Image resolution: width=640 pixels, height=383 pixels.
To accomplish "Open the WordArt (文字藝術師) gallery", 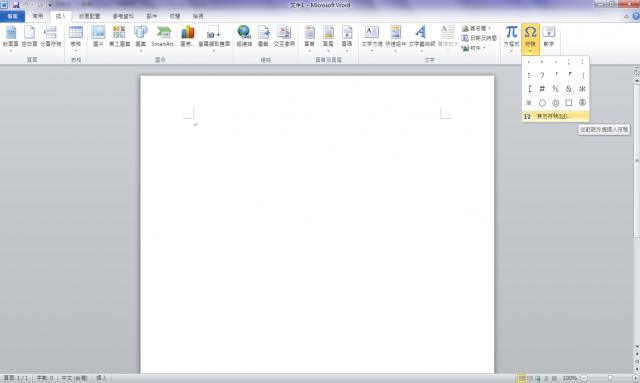I will (422, 38).
